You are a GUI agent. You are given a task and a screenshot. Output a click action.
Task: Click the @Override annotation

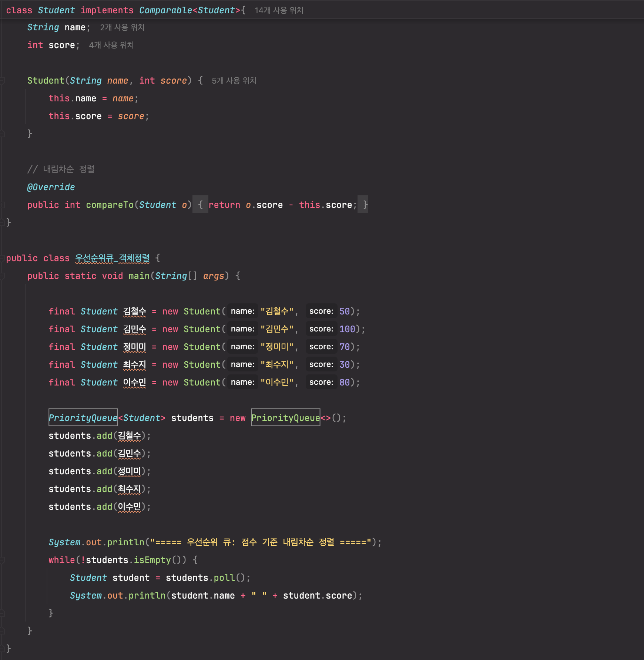51,187
